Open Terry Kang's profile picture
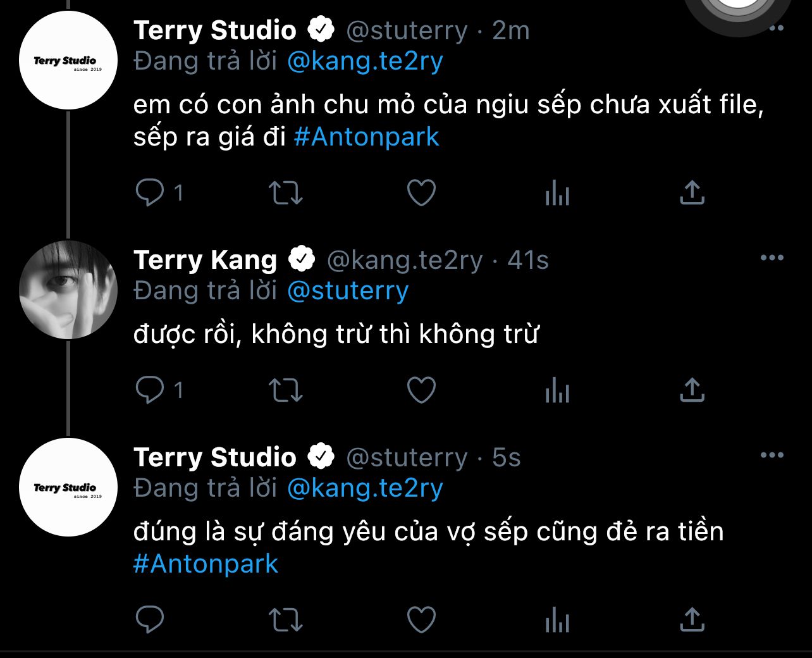The width and height of the screenshot is (812, 658). pos(68,290)
